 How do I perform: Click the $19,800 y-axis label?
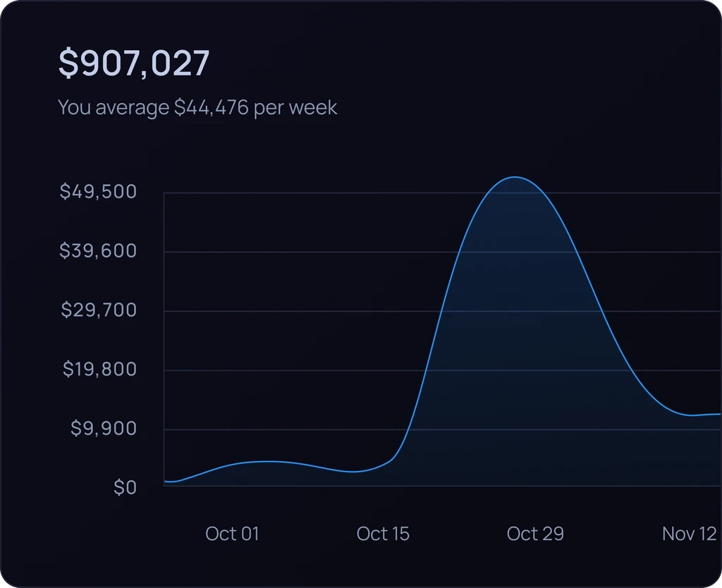[x=100, y=369]
